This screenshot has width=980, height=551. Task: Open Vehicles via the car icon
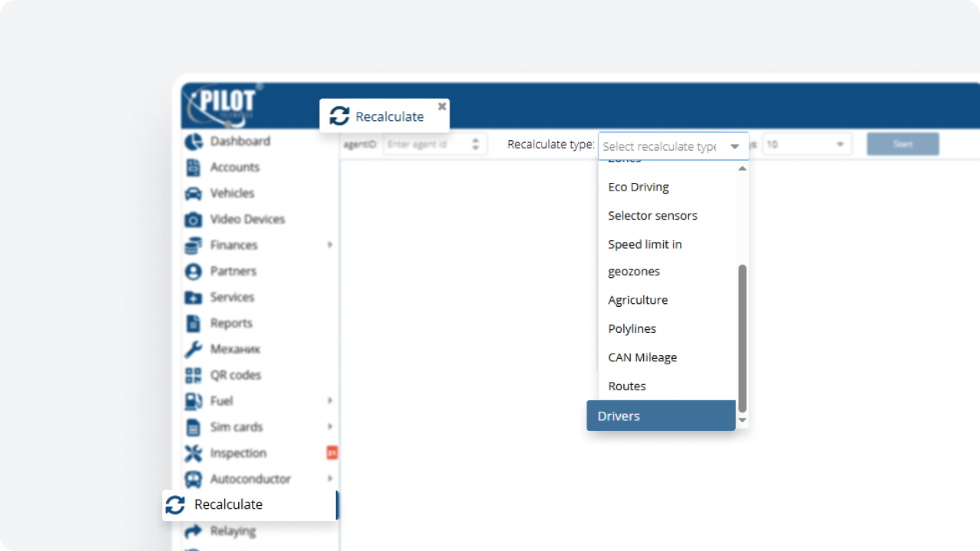[194, 194]
